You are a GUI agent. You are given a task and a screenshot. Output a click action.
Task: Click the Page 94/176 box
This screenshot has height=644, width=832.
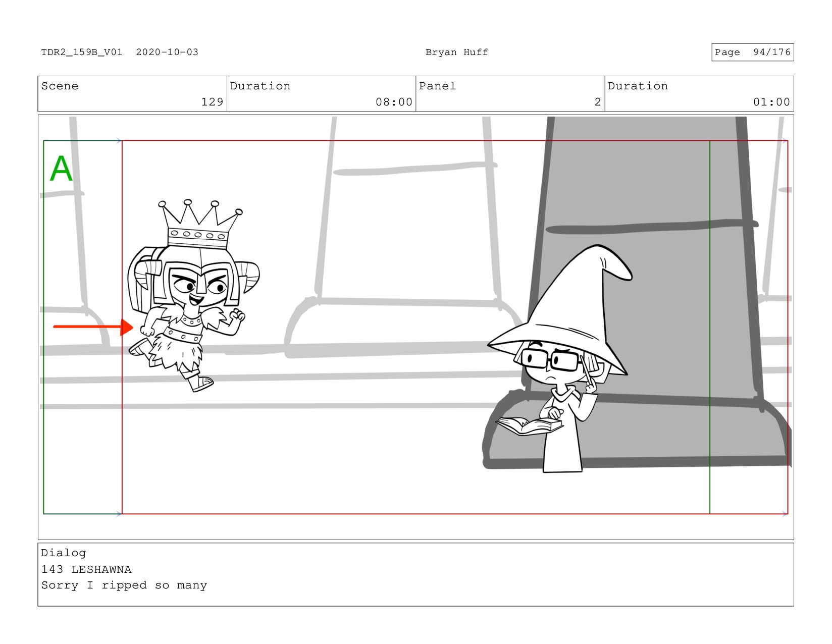752,52
